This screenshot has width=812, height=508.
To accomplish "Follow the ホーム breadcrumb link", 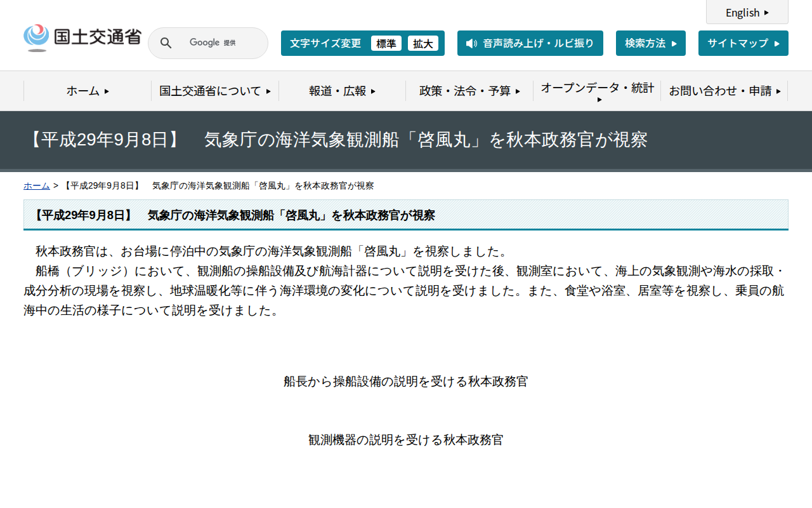I will [x=36, y=185].
